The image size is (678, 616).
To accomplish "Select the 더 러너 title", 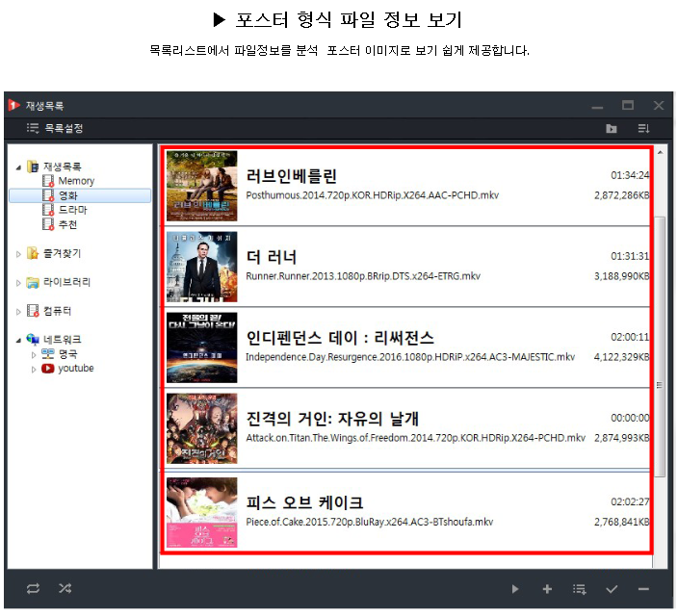I will [x=272, y=257].
